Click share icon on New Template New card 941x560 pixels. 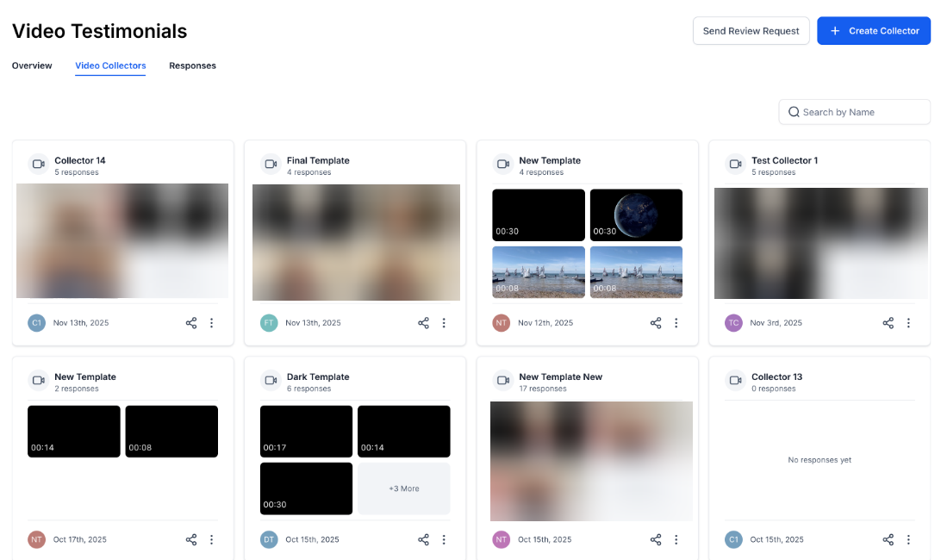(x=656, y=539)
